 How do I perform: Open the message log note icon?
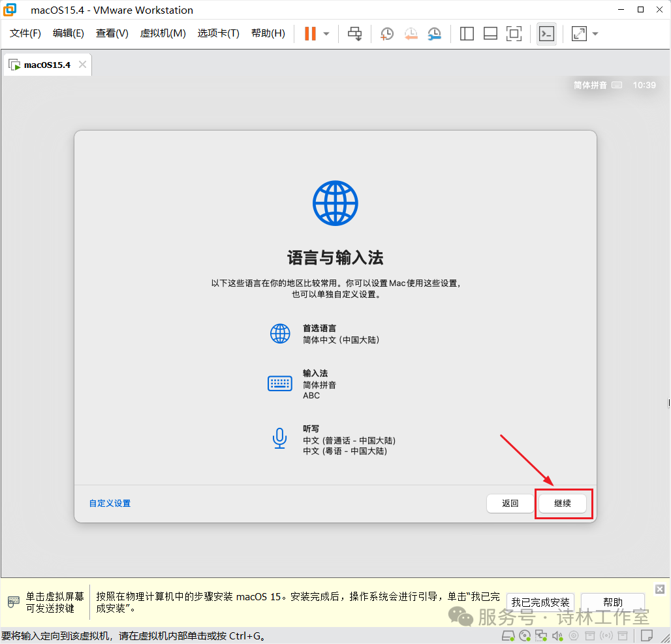coord(647,636)
